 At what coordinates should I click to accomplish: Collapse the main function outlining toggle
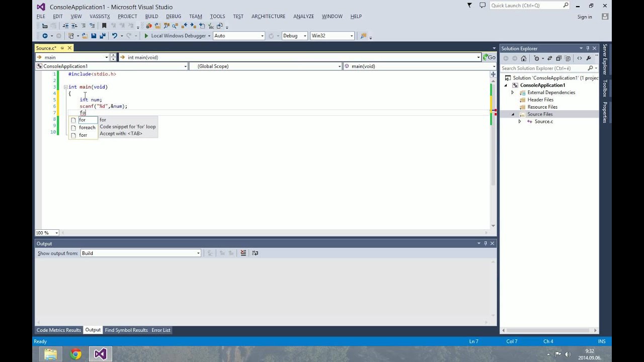point(65,87)
